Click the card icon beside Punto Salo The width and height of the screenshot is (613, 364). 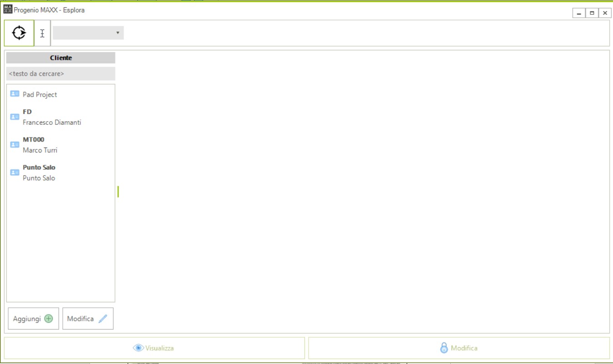(15, 172)
